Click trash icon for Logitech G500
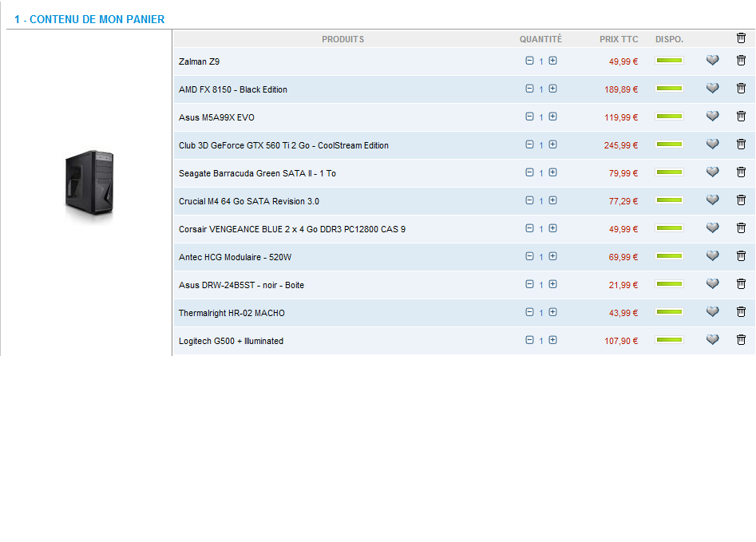 click(741, 340)
